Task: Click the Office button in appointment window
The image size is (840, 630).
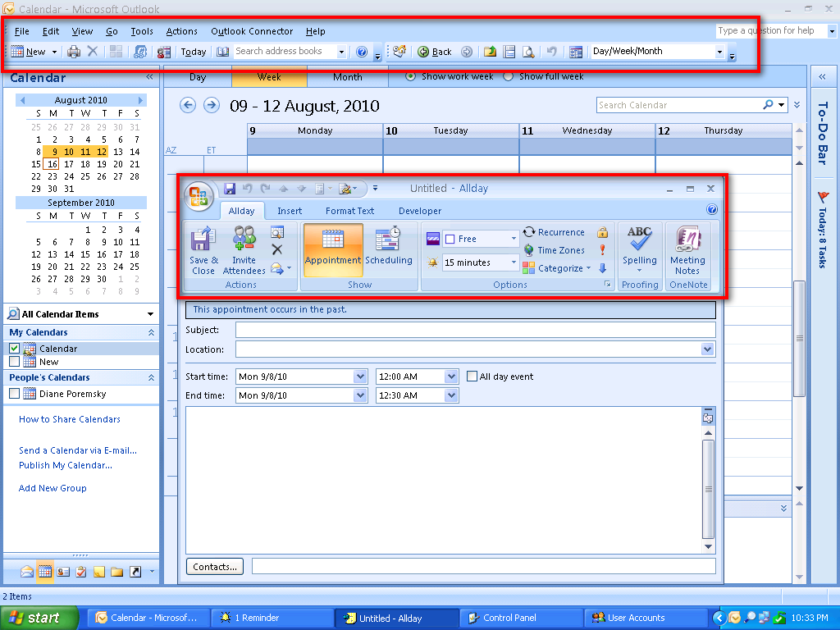Action: click(199, 196)
